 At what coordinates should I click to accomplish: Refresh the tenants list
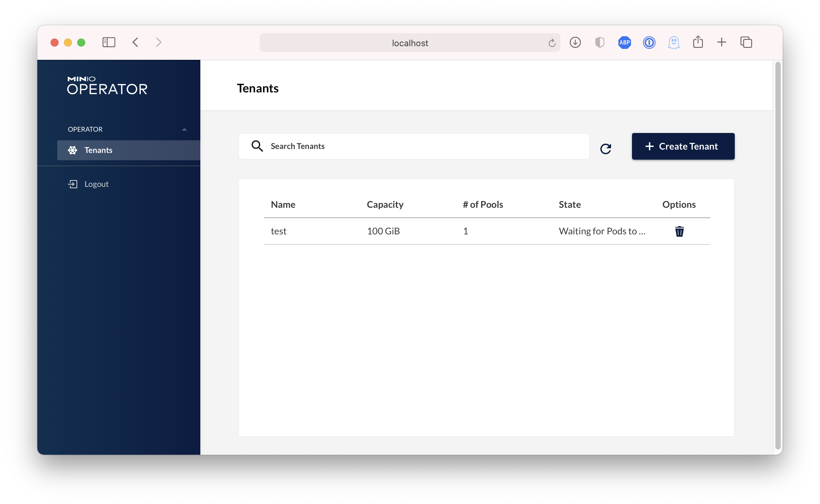click(x=605, y=148)
